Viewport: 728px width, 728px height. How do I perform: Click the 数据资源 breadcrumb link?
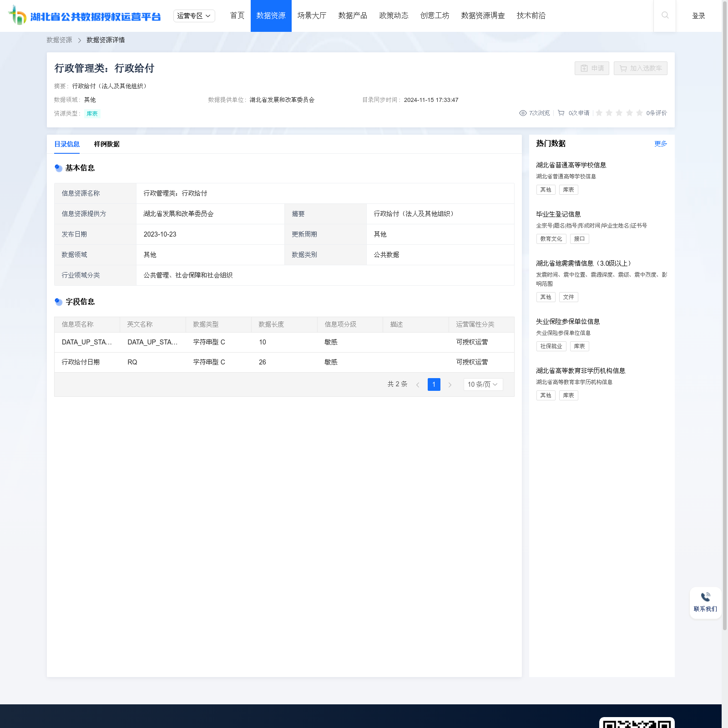[x=59, y=40]
